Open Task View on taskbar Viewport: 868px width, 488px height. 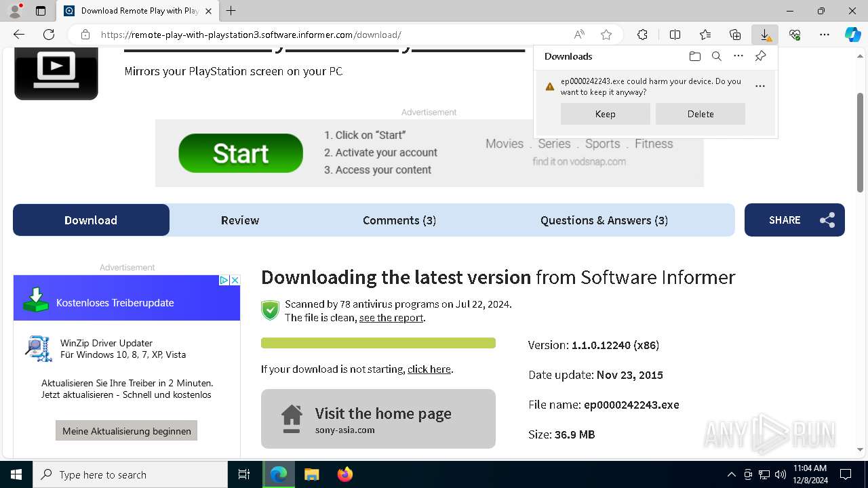[244, 474]
